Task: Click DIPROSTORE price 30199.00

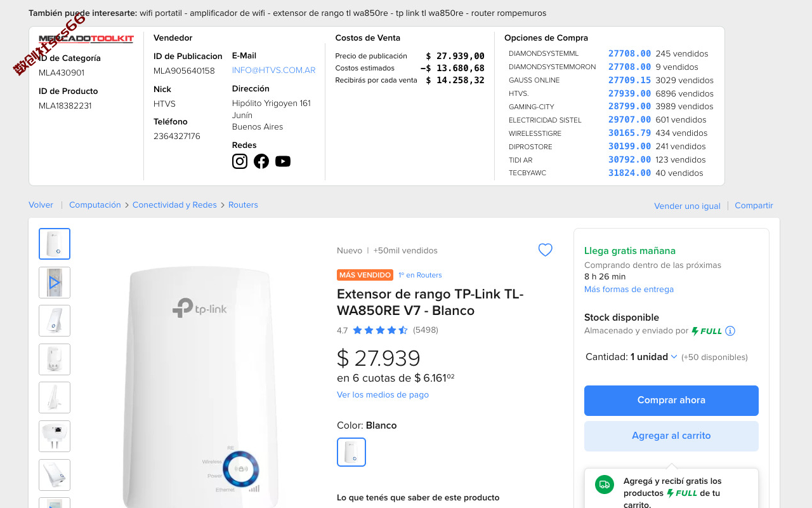Action: 629,147
